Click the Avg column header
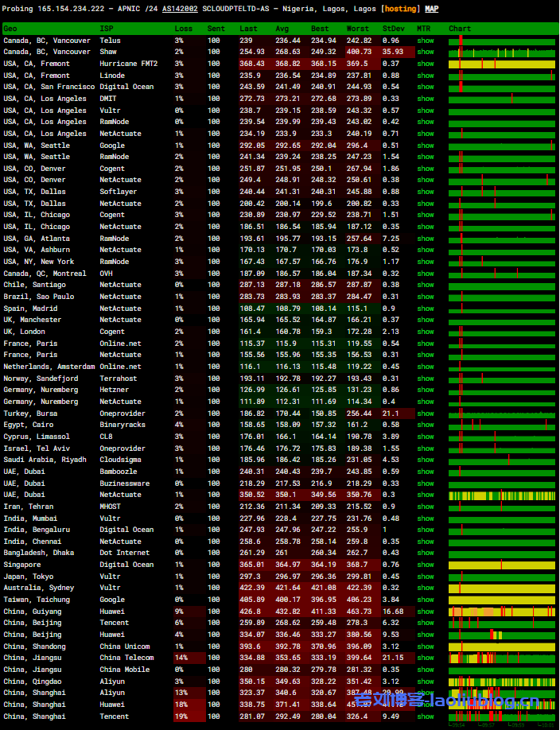The width and height of the screenshot is (560, 730). tap(282, 29)
